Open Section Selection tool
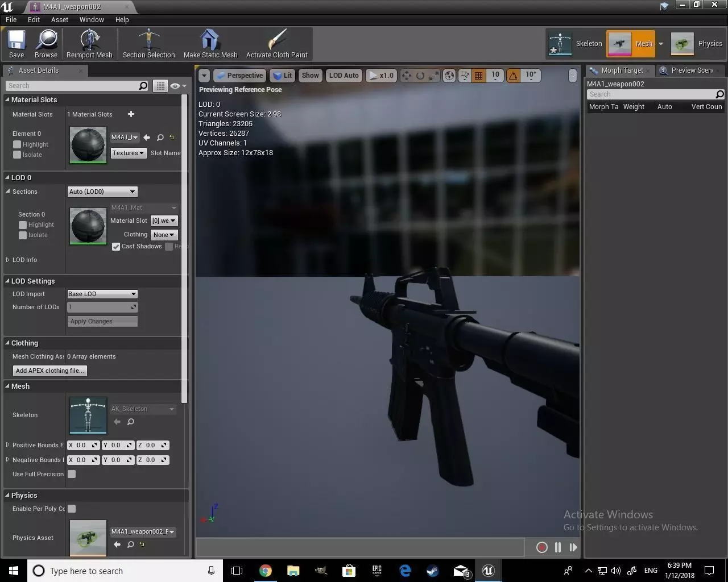728x582 pixels. (x=148, y=44)
